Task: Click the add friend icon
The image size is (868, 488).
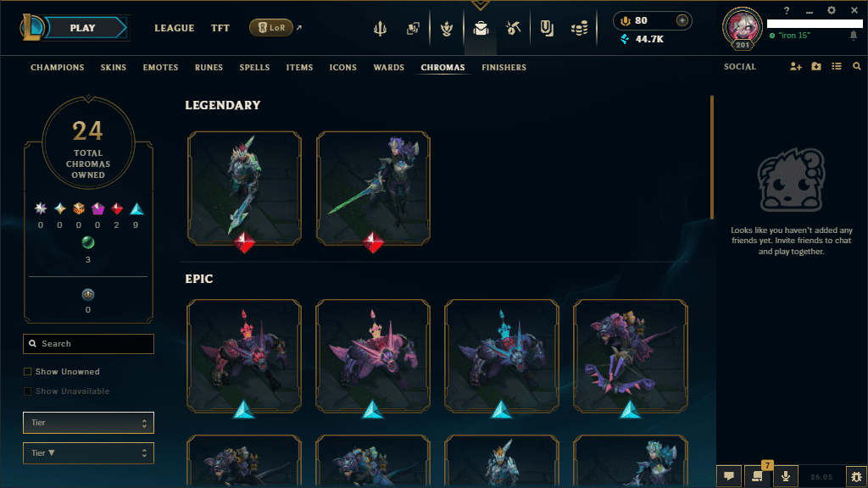Action: pos(795,66)
